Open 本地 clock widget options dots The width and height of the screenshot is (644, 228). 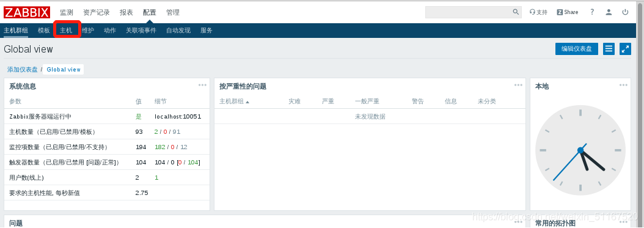coord(623,85)
